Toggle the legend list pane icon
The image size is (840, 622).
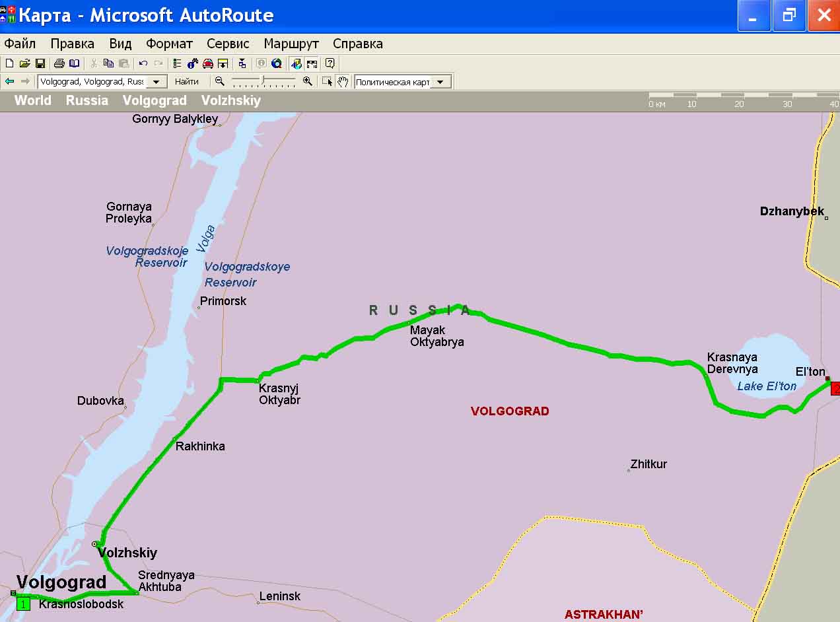coord(177,63)
